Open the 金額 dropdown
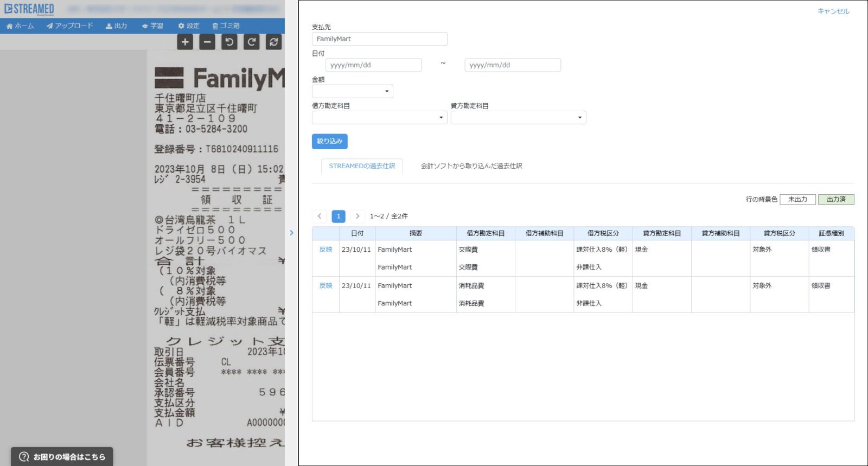The image size is (868, 466). [x=353, y=91]
